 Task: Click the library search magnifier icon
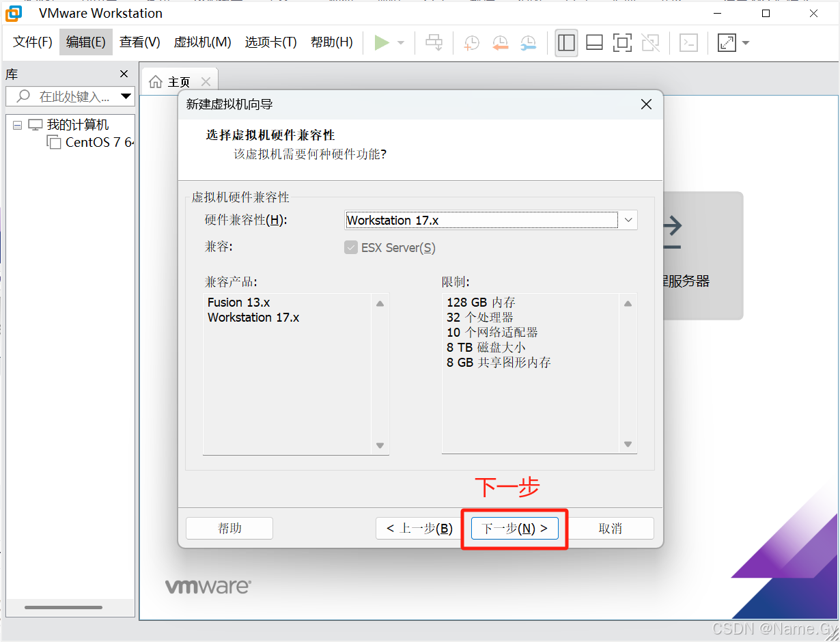[x=23, y=96]
